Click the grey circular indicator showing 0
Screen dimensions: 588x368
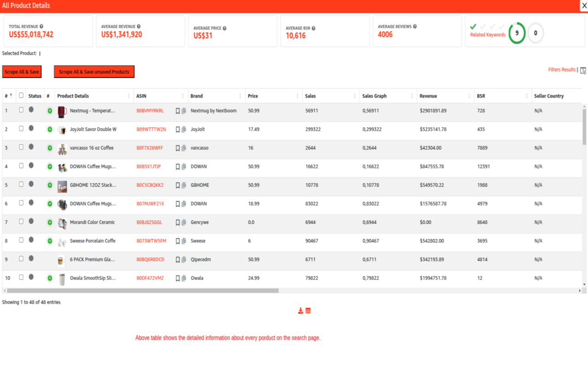pyautogui.click(x=536, y=33)
